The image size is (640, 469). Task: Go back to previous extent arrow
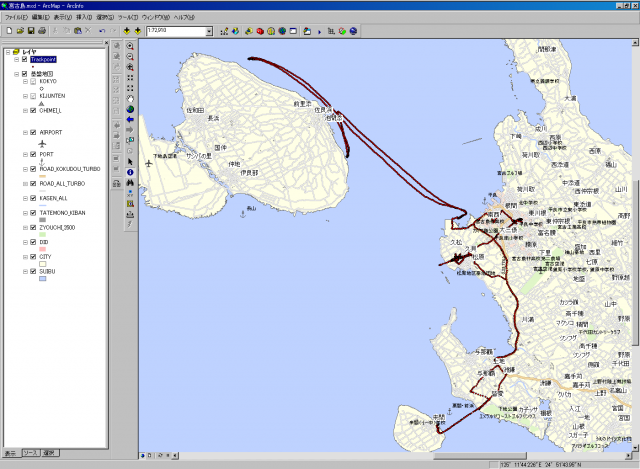tap(130, 120)
